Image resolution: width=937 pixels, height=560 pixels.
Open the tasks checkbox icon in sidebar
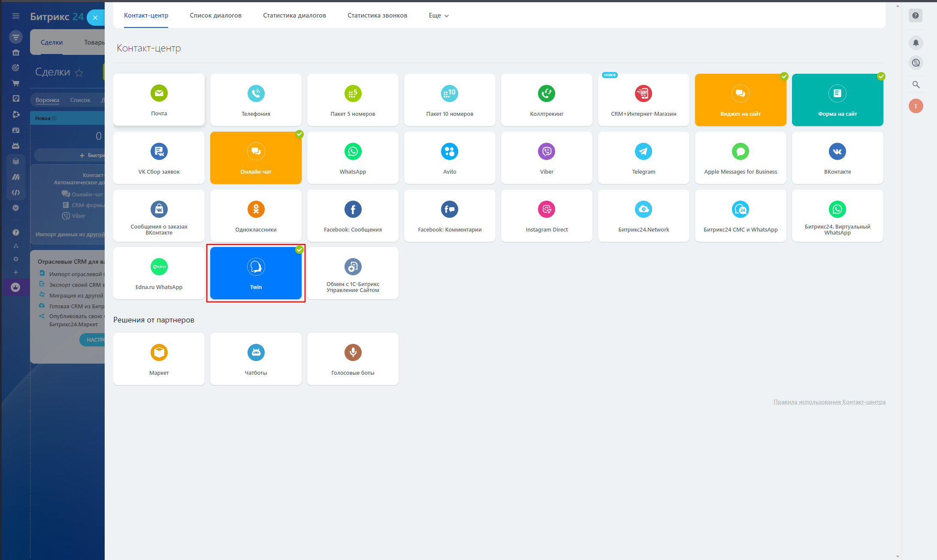[x=16, y=98]
